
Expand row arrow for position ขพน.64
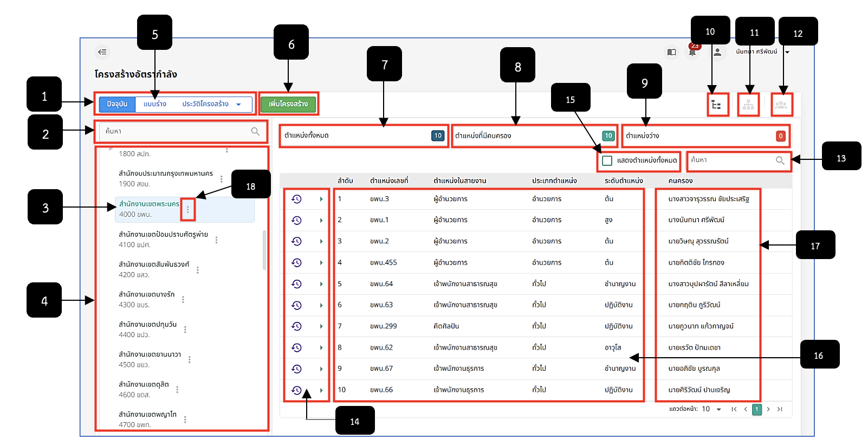(321, 284)
